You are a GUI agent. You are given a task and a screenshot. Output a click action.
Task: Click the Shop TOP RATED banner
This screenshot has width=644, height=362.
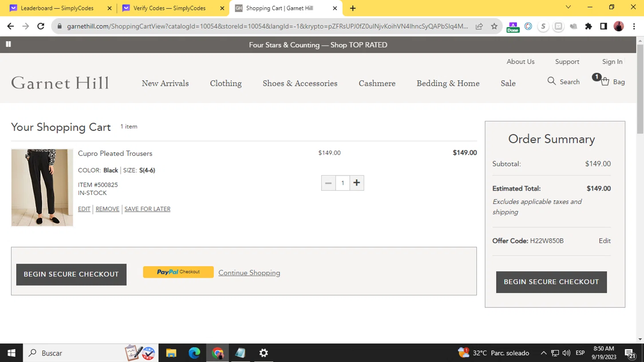coord(318,45)
